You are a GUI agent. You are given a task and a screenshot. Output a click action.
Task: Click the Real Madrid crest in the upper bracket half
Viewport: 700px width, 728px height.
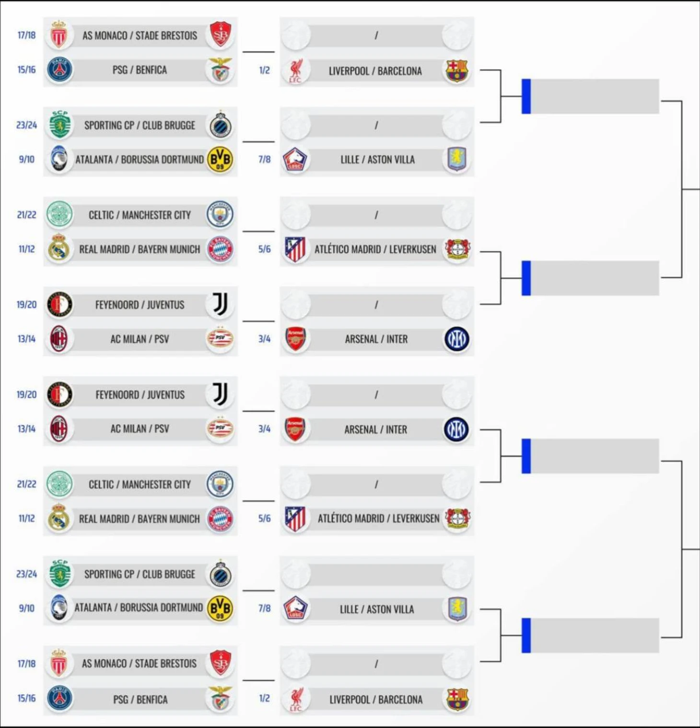click(x=58, y=249)
